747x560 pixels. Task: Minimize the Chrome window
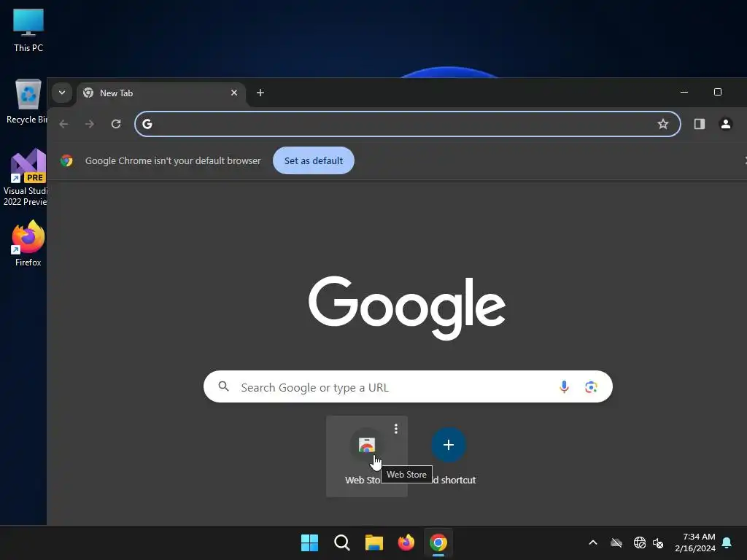tap(684, 92)
